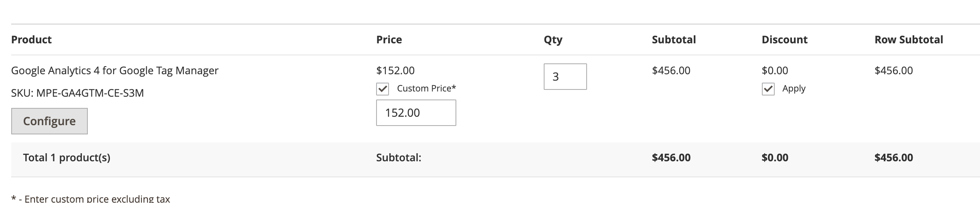Click the Total 1 product(s) label

[x=67, y=158]
